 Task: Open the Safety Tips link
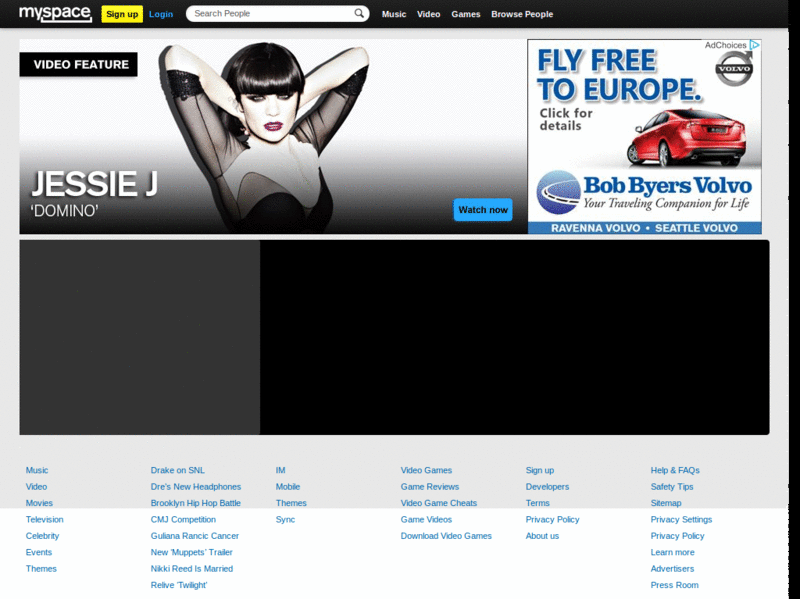(672, 487)
